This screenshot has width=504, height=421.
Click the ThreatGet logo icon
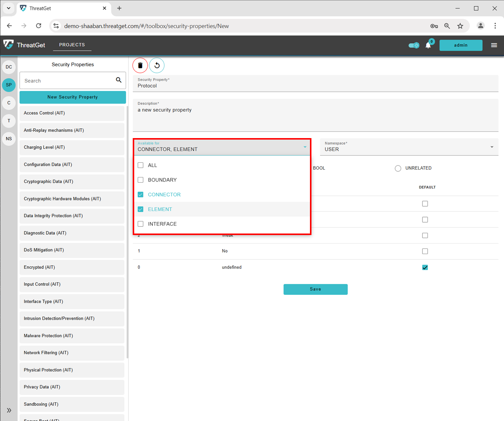point(9,45)
